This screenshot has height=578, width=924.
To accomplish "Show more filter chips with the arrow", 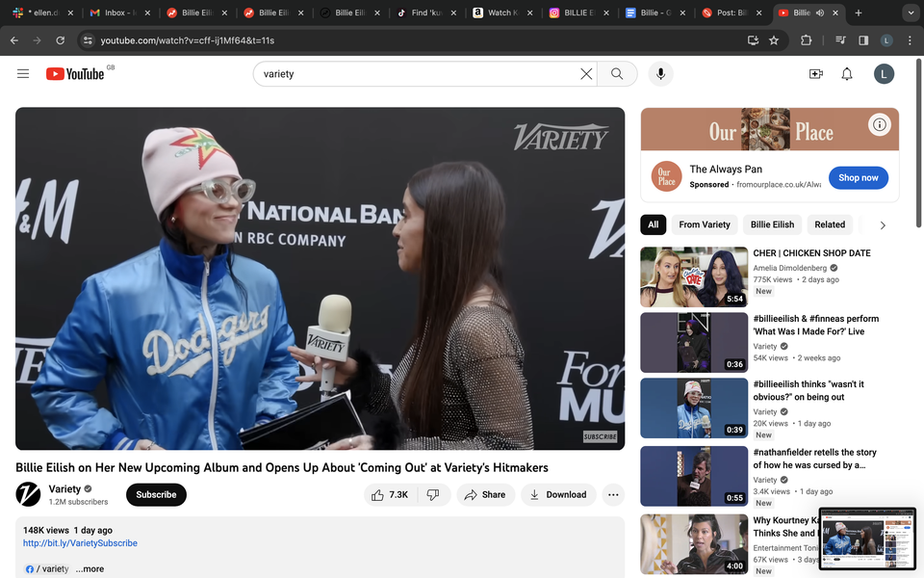I will tap(883, 224).
